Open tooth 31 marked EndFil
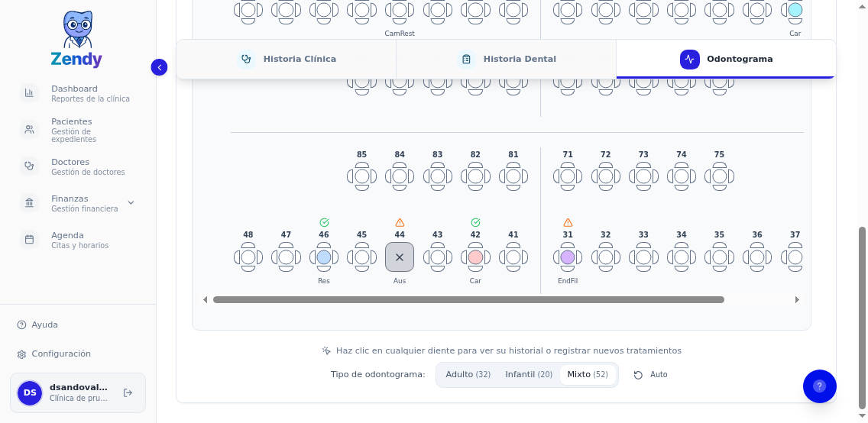Viewport: 868px width, 423px height. click(x=568, y=257)
